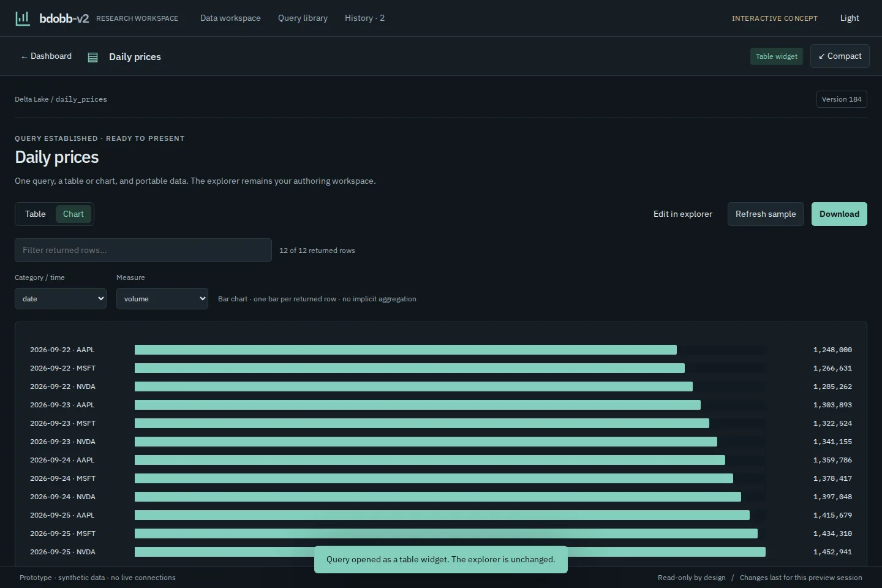Toggle the Light theme

850,18
